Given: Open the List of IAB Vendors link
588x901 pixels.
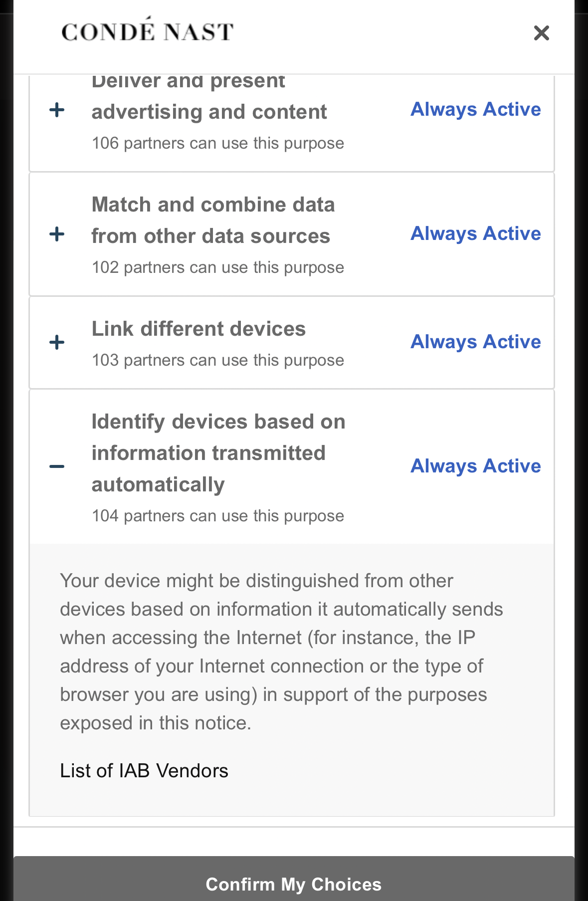Looking at the screenshot, I should tap(144, 771).
